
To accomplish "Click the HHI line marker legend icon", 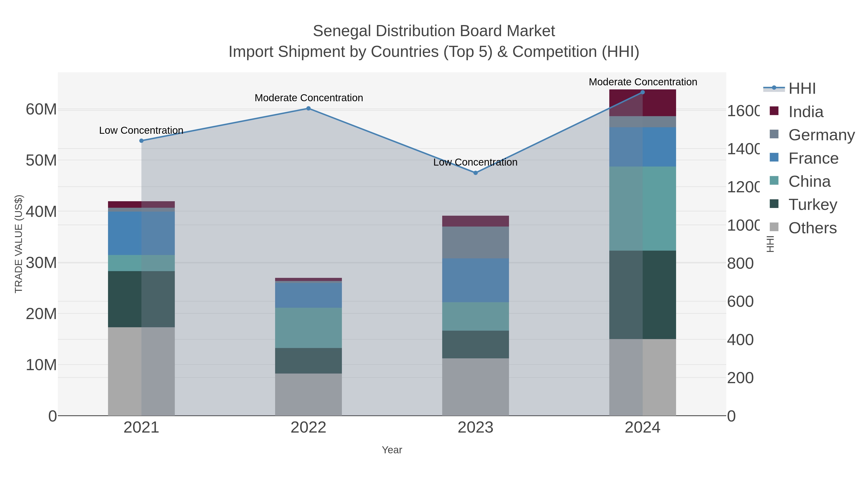I will [x=774, y=88].
